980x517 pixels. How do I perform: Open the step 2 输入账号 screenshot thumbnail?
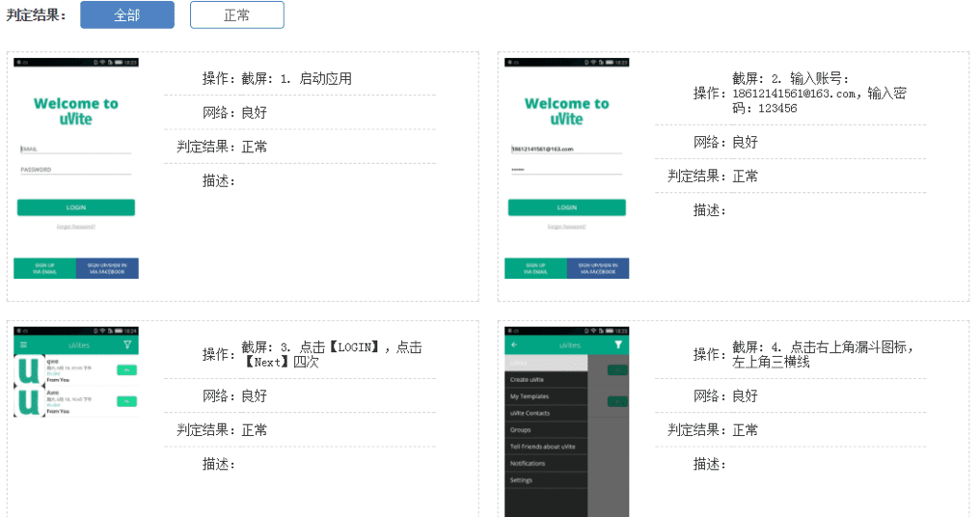pyautogui.click(x=567, y=168)
